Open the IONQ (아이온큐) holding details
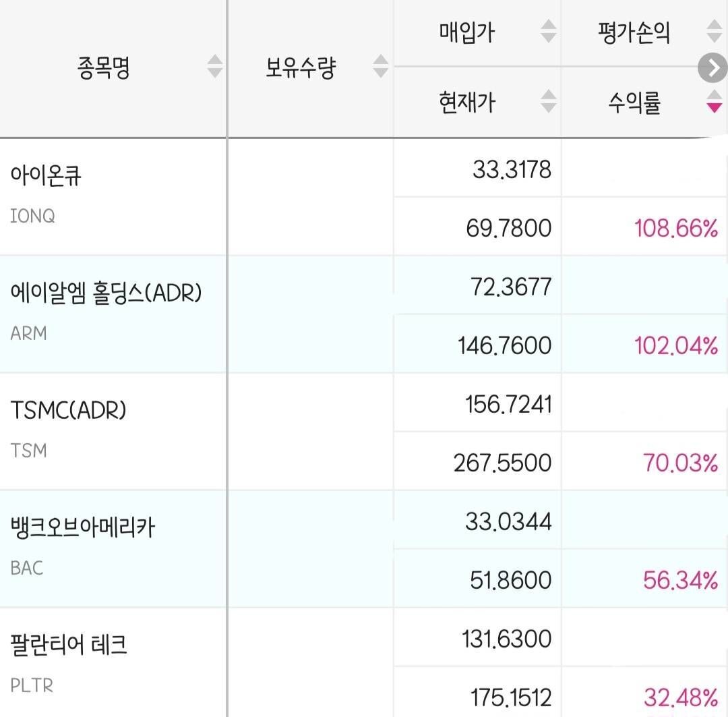The image size is (728, 717). pos(115,196)
